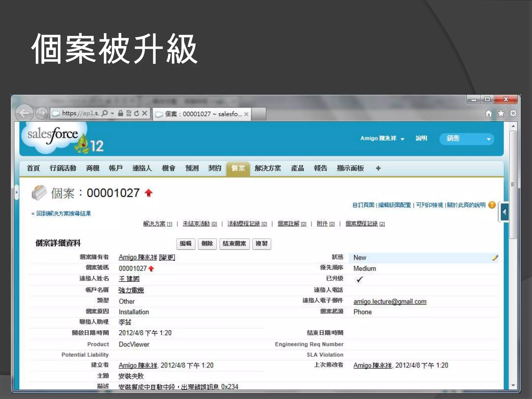Close the 00001027 salesforce browser tab
Viewport: 532px width, 399px height.
[x=246, y=114]
